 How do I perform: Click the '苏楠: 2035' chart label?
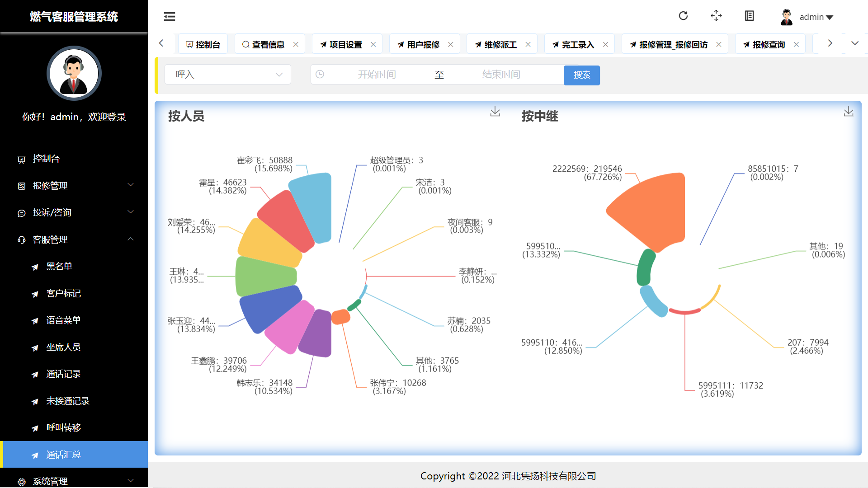coord(469,325)
